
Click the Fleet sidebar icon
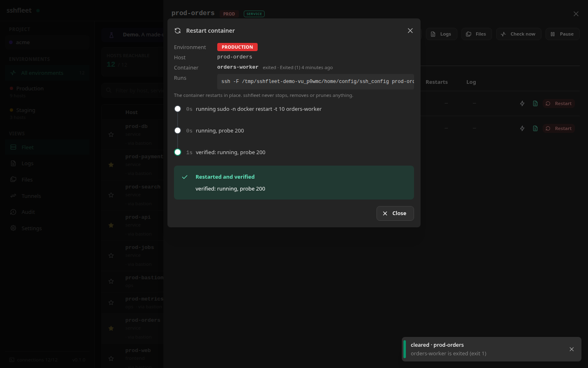(13, 147)
